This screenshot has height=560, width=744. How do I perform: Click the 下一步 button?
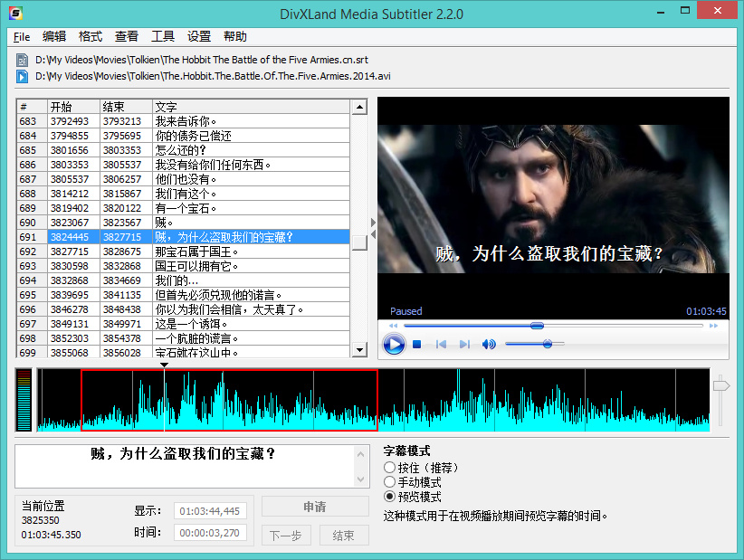click(x=286, y=536)
